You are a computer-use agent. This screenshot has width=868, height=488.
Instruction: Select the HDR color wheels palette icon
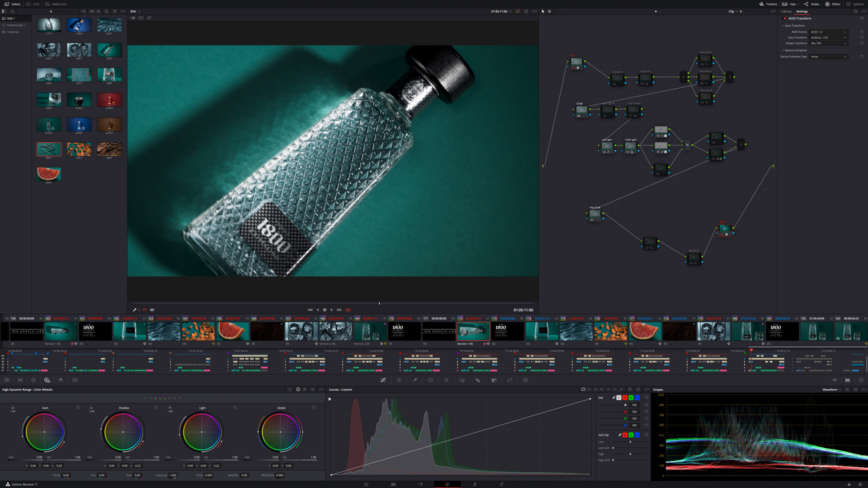coord(47,380)
